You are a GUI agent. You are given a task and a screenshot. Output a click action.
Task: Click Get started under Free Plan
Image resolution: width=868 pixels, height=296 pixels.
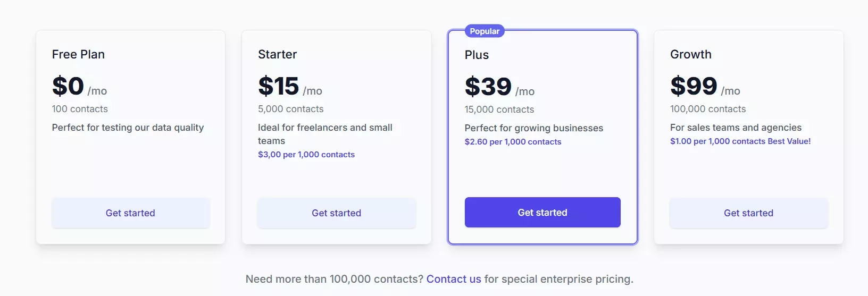tap(130, 213)
